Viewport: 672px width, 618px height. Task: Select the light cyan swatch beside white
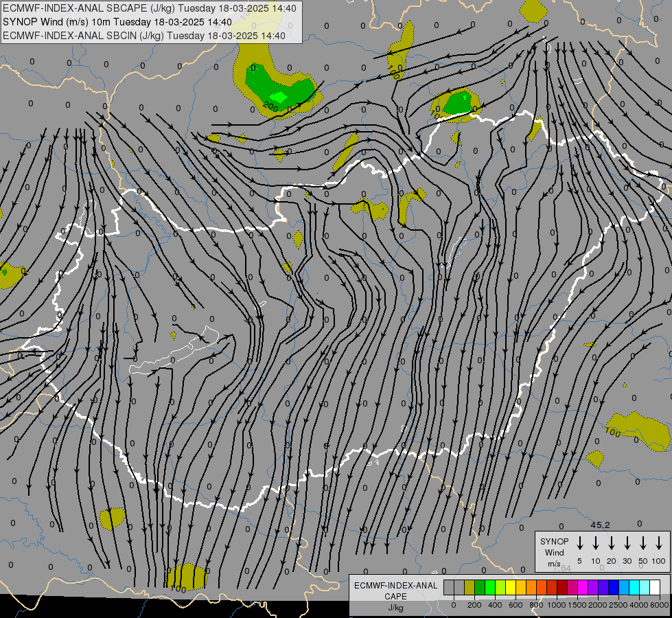(644, 587)
